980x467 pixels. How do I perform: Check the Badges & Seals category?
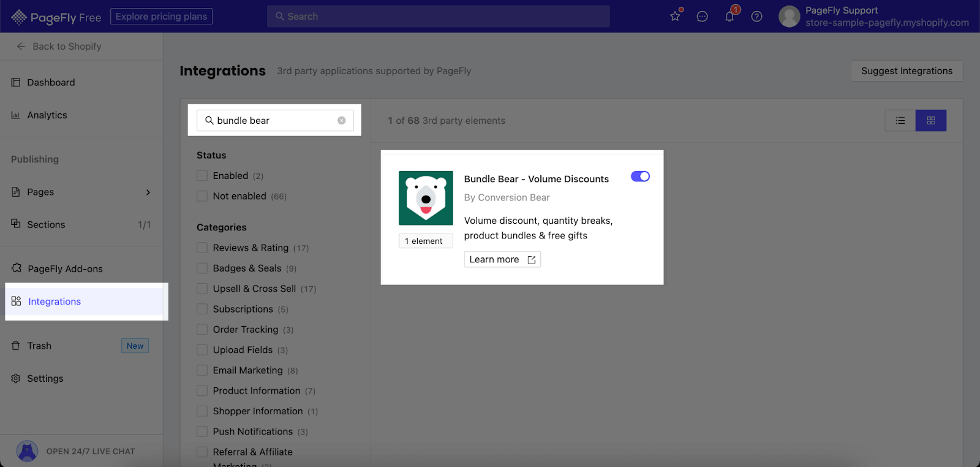click(x=202, y=268)
